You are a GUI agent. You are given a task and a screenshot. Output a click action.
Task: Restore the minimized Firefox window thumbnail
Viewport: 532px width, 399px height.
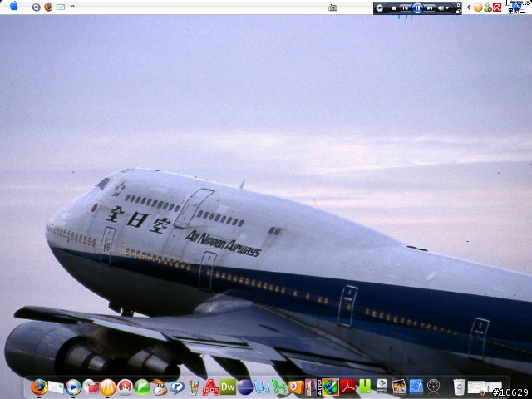coord(476,387)
